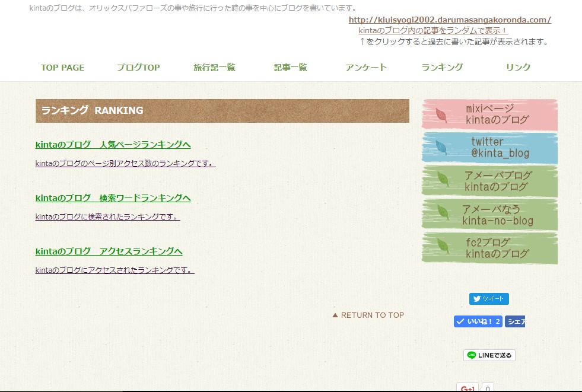
Task: Click 記事をランダムで表示 link
Action: coord(432,30)
